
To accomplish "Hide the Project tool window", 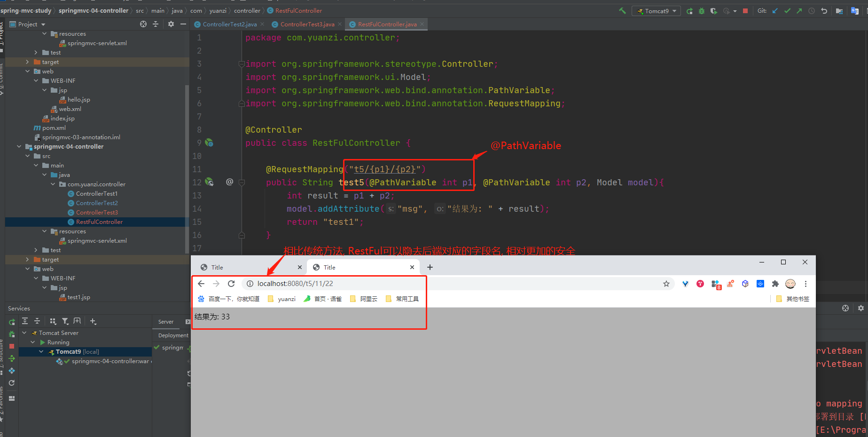I will (183, 24).
